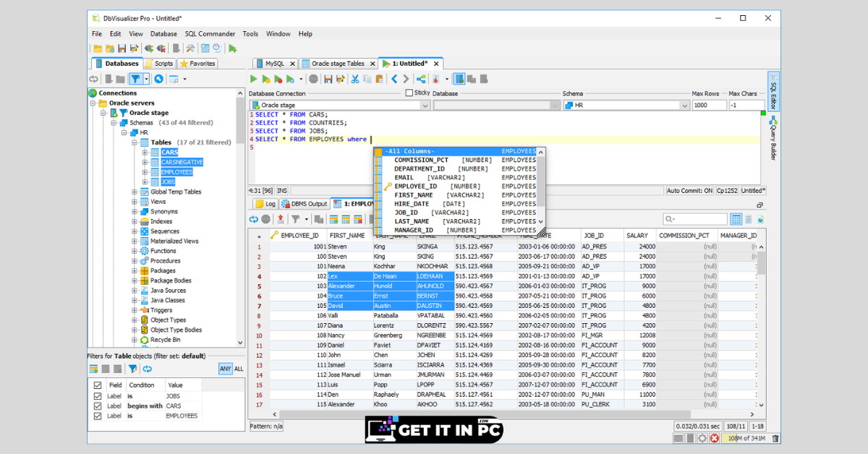
Task: Click the SALARY column header
Action: [639, 236]
